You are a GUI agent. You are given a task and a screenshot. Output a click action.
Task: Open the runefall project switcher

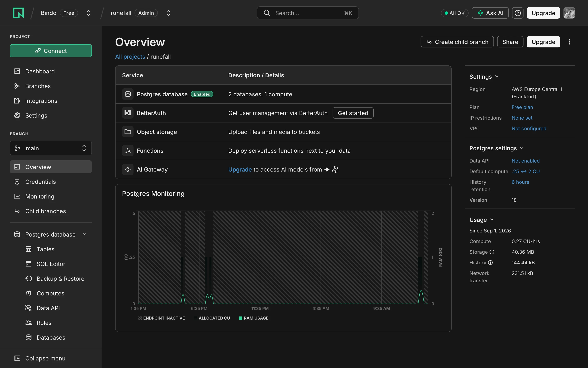pyautogui.click(x=168, y=13)
